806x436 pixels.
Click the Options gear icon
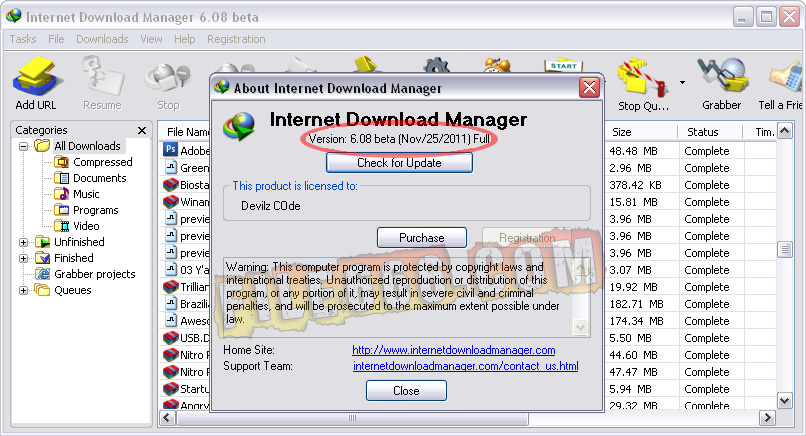436,65
